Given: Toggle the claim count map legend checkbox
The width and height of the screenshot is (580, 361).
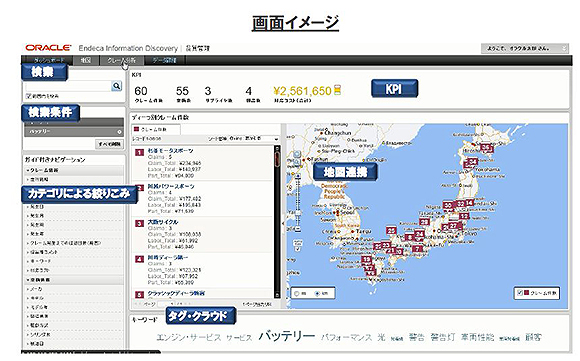Looking at the screenshot, I should pos(520,293).
